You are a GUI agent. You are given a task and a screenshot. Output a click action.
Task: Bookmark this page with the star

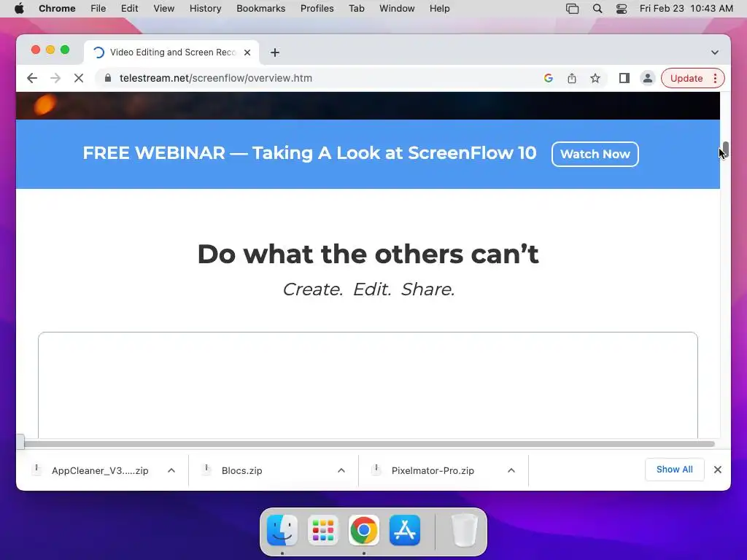(595, 78)
